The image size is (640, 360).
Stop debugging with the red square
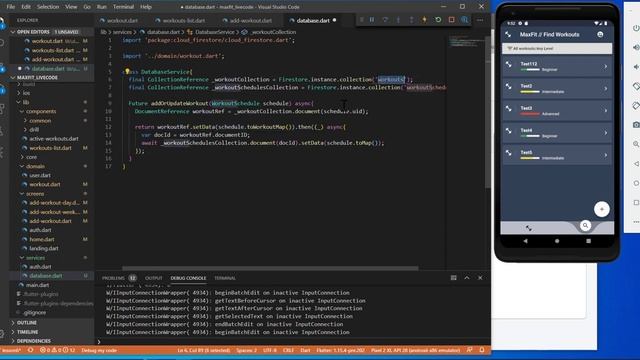(x=451, y=20)
